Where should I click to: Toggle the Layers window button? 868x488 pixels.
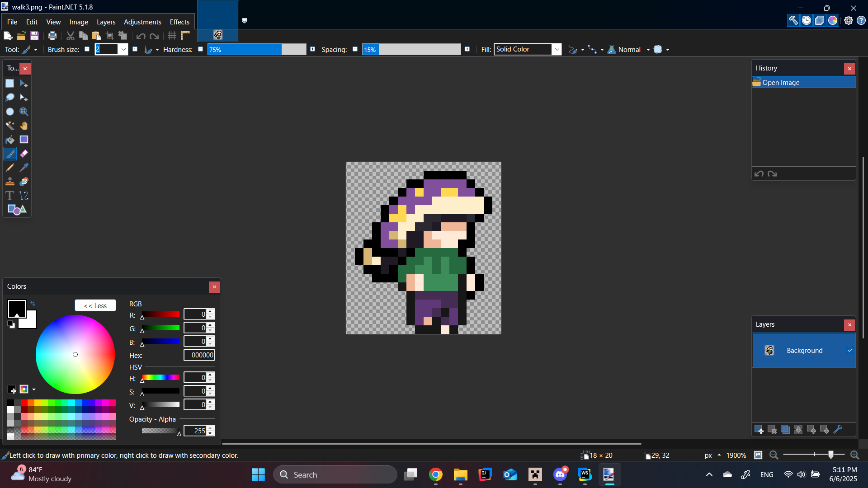[820, 20]
